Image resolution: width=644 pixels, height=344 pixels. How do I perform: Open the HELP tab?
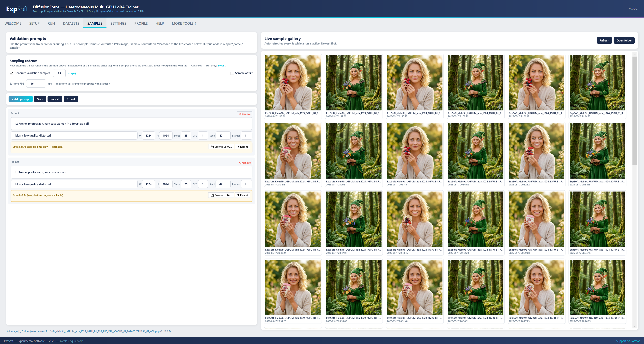pyautogui.click(x=160, y=23)
